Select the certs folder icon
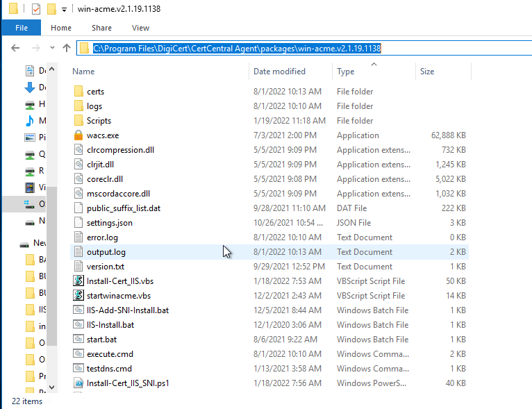The width and height of the screenshot is (532, 409). (78, 91)
